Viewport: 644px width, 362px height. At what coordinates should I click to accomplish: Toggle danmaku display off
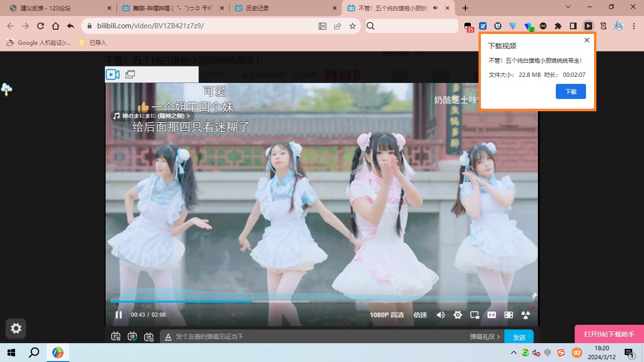point(116,337)
